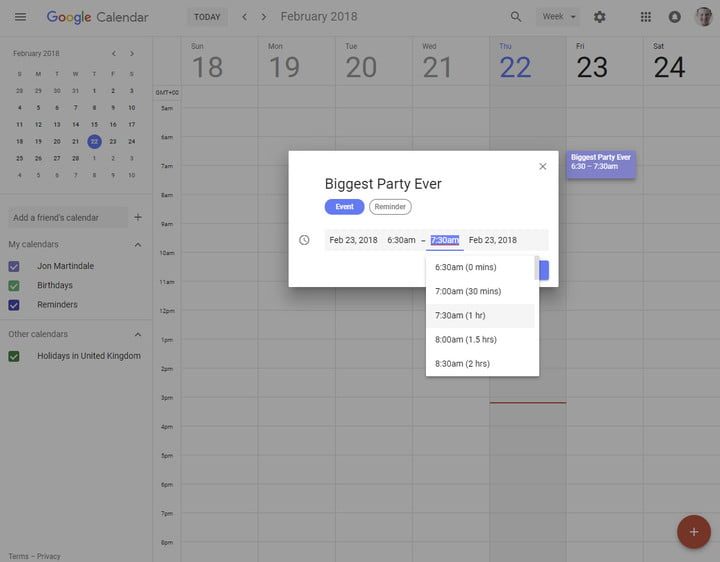Switch event type to Reminder

click(x=390, y=207)
